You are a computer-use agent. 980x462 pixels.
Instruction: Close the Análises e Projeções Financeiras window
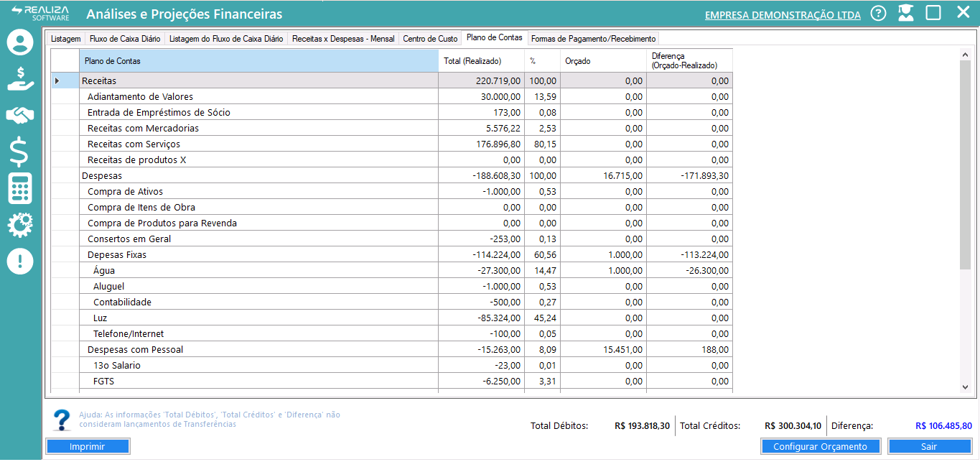(963, 12)
